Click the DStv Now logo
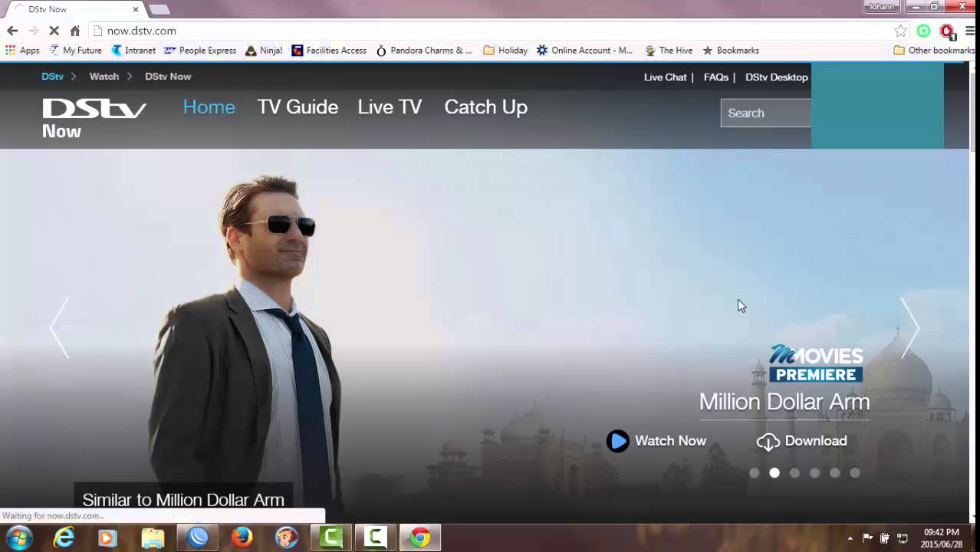Viewport: 980px width, 552px height. click(94, 119)
